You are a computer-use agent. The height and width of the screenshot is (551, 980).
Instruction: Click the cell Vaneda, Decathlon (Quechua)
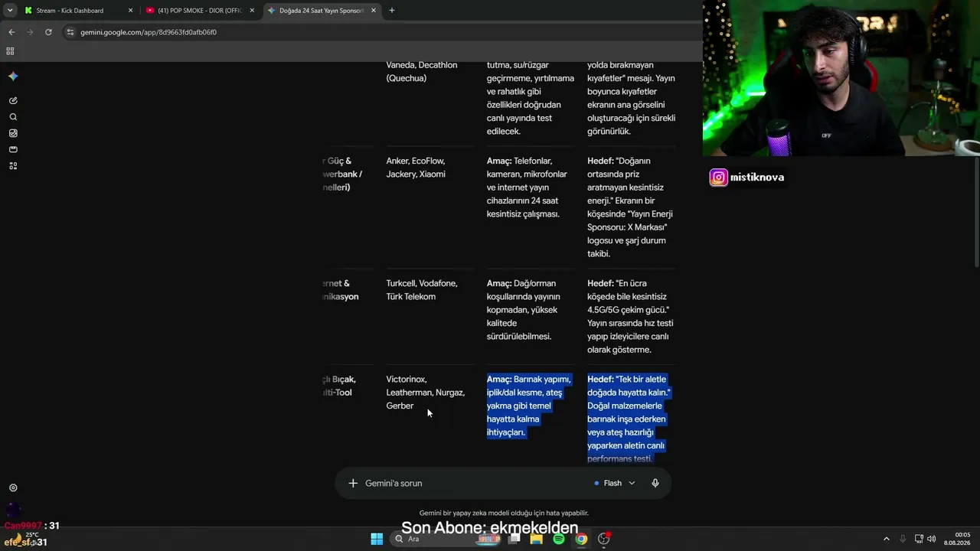(422, 71)
